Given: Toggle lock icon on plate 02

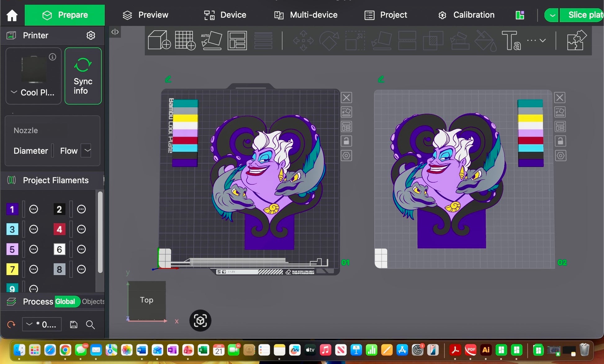Looking at the screenshot, I should click(x=560, y=141).
